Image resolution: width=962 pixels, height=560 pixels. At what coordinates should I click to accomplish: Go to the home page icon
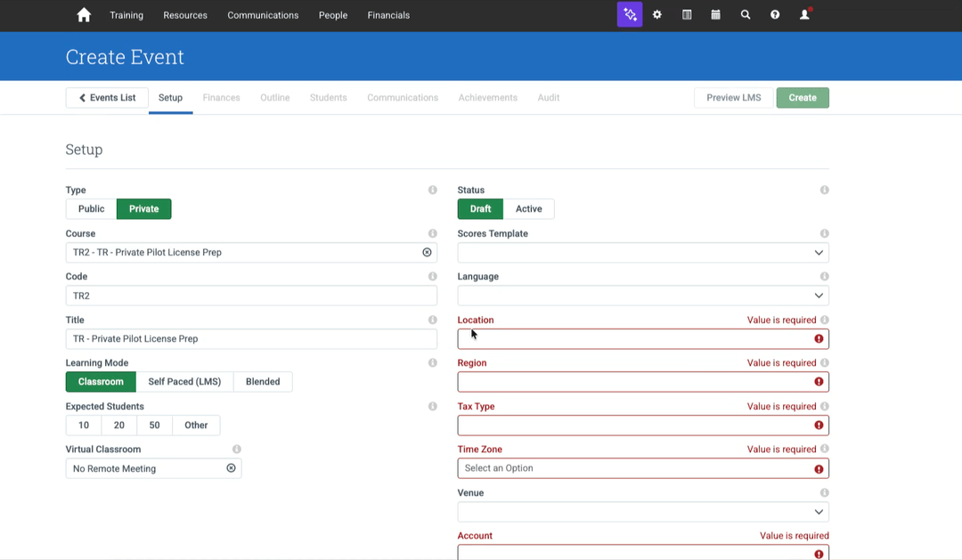[84, 15]
